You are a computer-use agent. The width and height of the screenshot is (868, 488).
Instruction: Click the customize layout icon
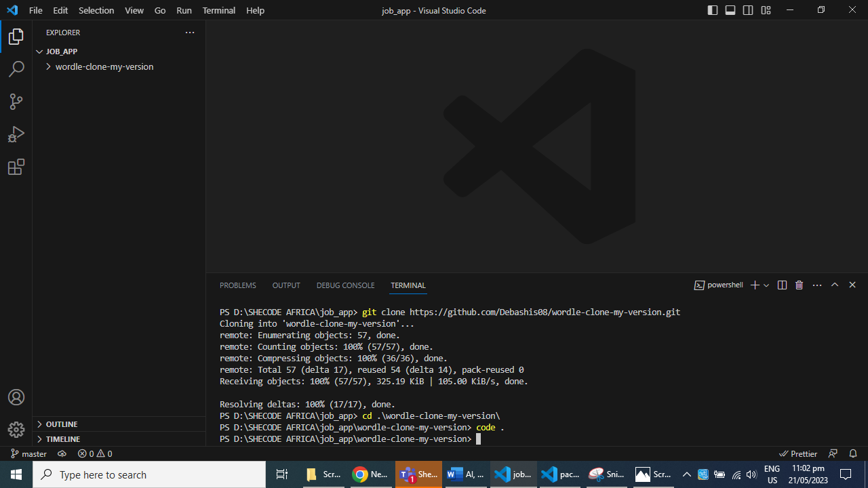point(766,10)
